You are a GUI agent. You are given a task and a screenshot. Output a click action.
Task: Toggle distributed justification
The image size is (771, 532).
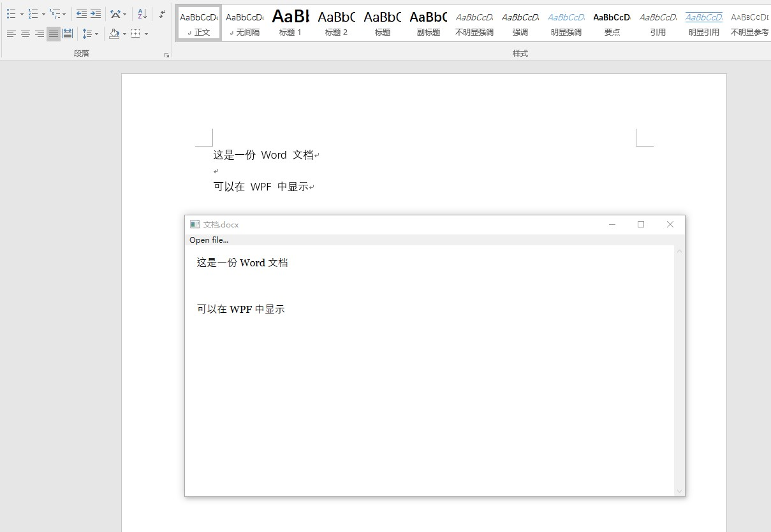pyautogui.click(x=67, y=33)
